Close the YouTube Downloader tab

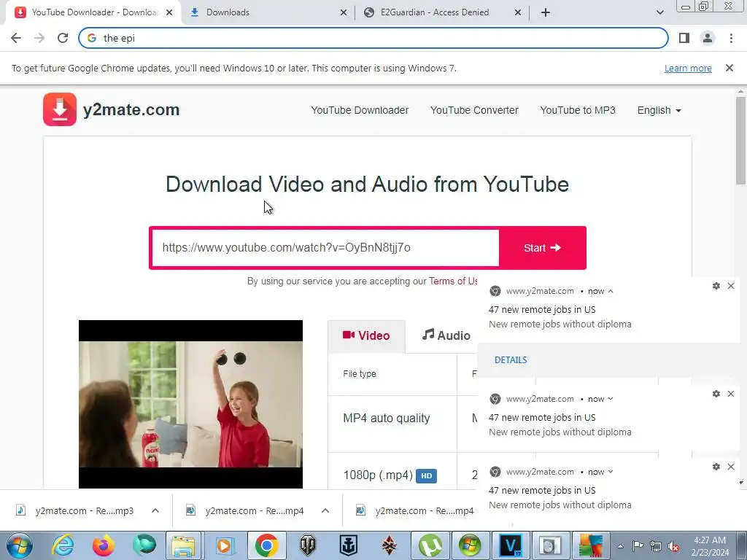pyautogui.click(x=169, y=12)
